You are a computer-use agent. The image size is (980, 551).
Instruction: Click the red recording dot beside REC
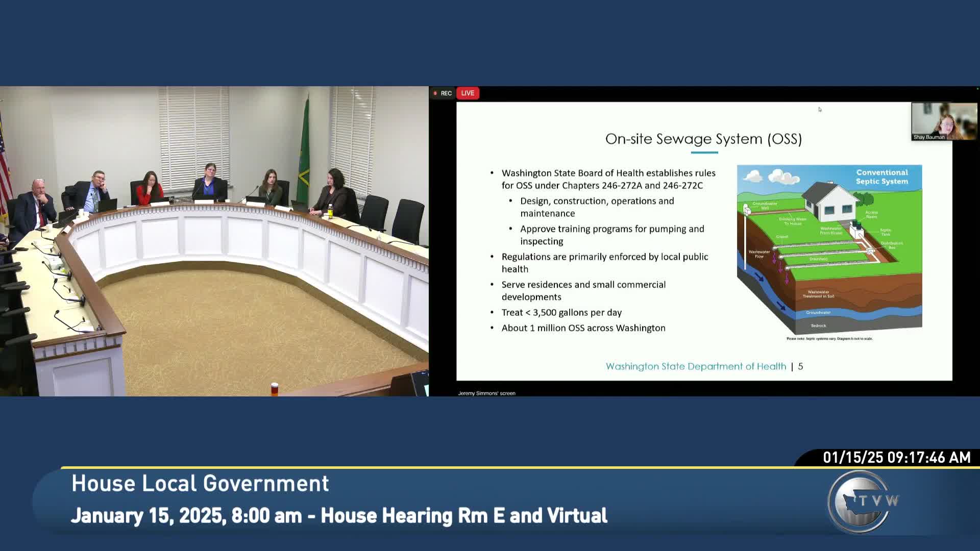click(x=436, y=93)
